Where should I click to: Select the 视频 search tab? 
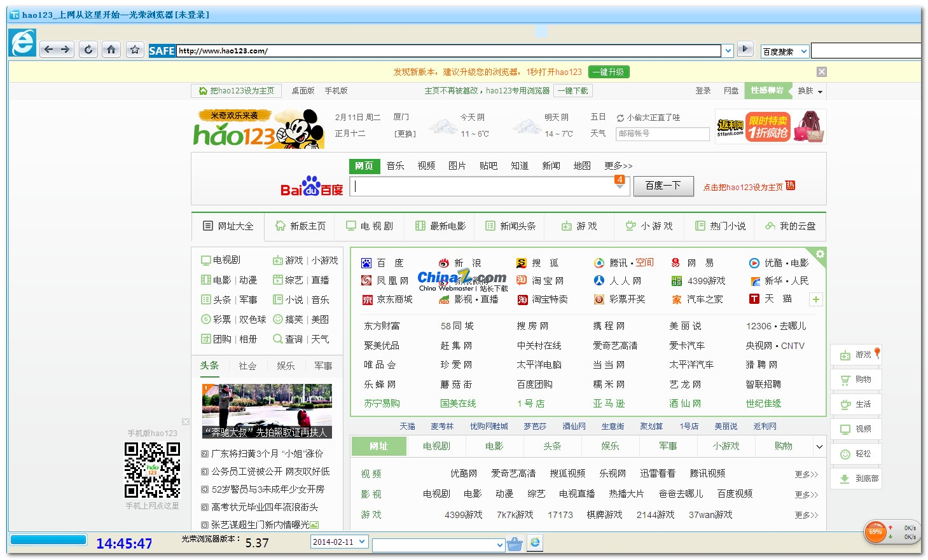tap(427, 166)
